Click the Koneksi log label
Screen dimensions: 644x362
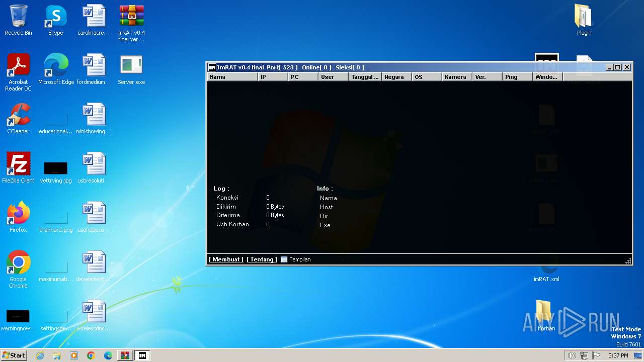(x=227, y=198)
